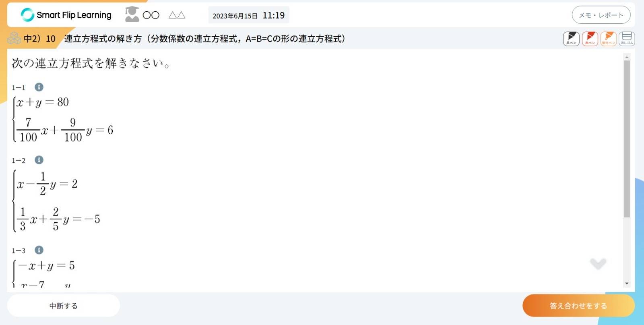The width and height of the screenshot is (644, 325).
Task: Open the info icon for problem 1-3
Action: [x=39, y=250]
